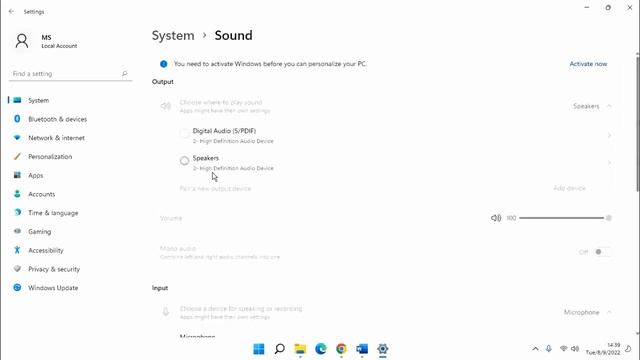This screenshot has width=640, height=360.
Task: Click the Output section heading
Action: [x=162, y=82]
